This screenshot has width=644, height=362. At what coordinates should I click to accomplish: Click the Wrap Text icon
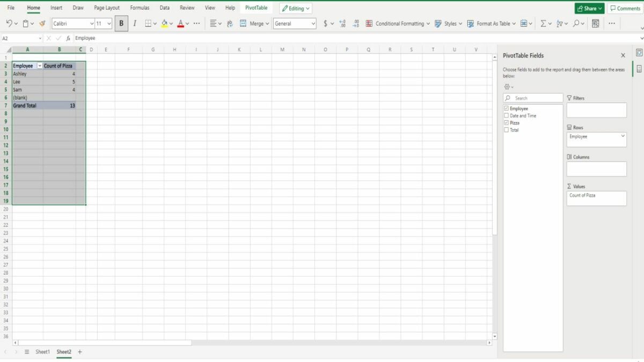(230, 24)
